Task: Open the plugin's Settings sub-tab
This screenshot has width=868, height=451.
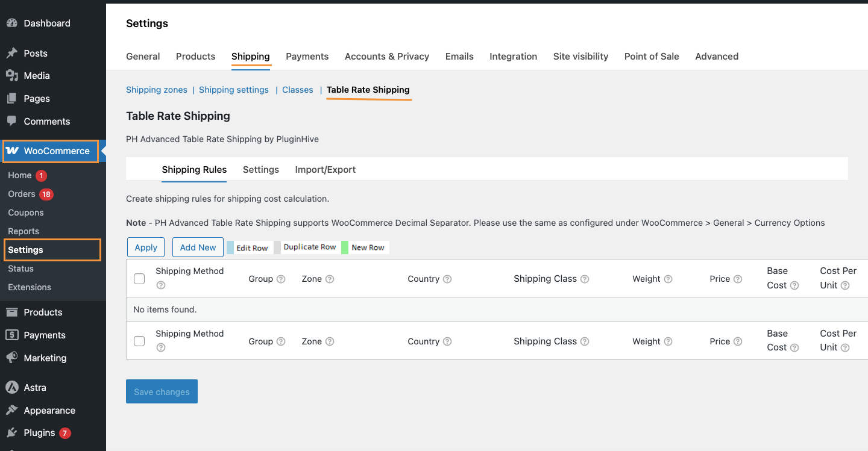Action: (260, 170)
